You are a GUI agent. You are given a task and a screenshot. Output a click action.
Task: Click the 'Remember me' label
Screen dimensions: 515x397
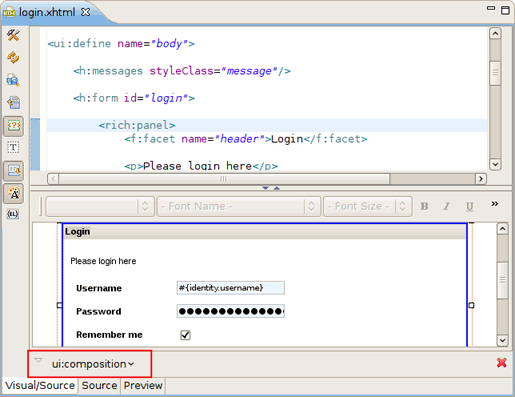point(109,335)
